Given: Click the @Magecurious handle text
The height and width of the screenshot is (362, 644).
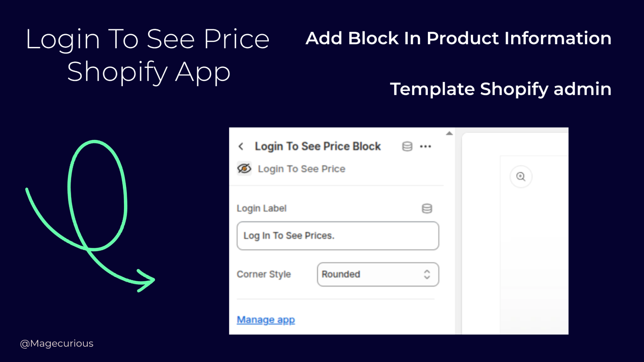Looking at the screenshot, I should 57,343.
